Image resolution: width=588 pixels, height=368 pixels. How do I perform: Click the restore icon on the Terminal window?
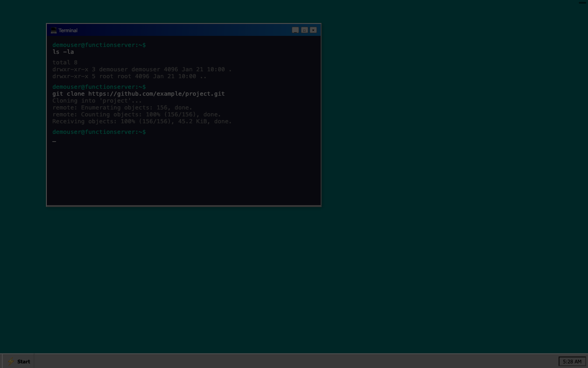(x=304, y=30)
